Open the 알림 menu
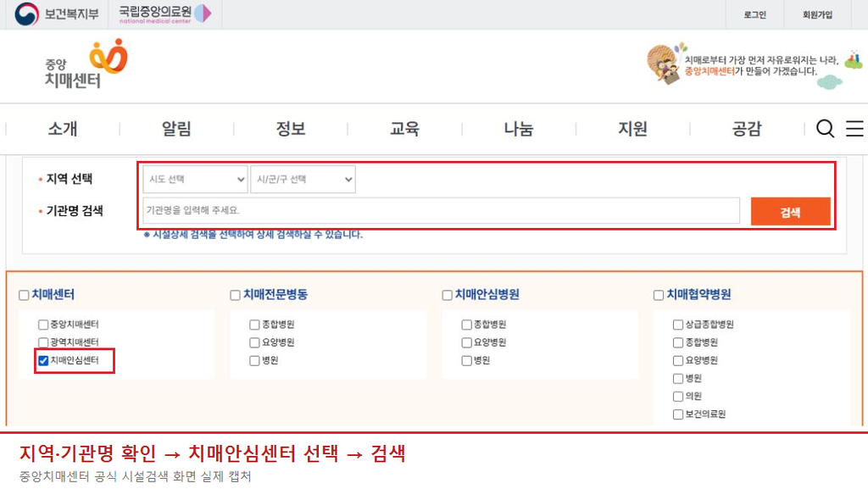 pyautogui.click(x=176, y=129)
